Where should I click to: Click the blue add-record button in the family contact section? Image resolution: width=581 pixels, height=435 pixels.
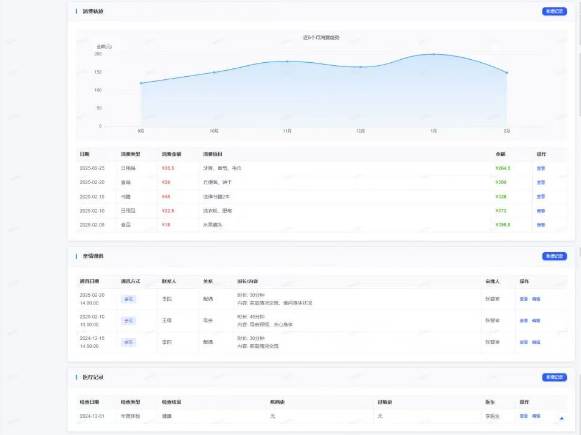pos(554,256)
